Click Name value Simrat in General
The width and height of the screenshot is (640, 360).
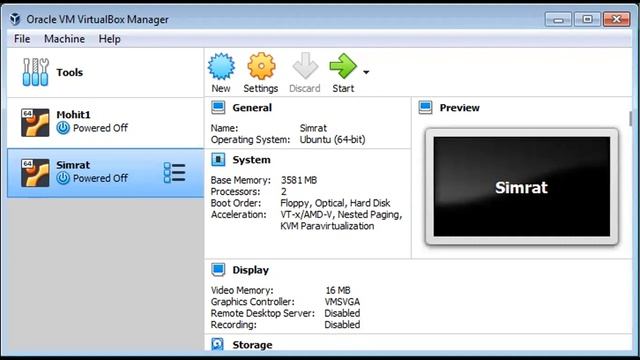pos(313,128)
